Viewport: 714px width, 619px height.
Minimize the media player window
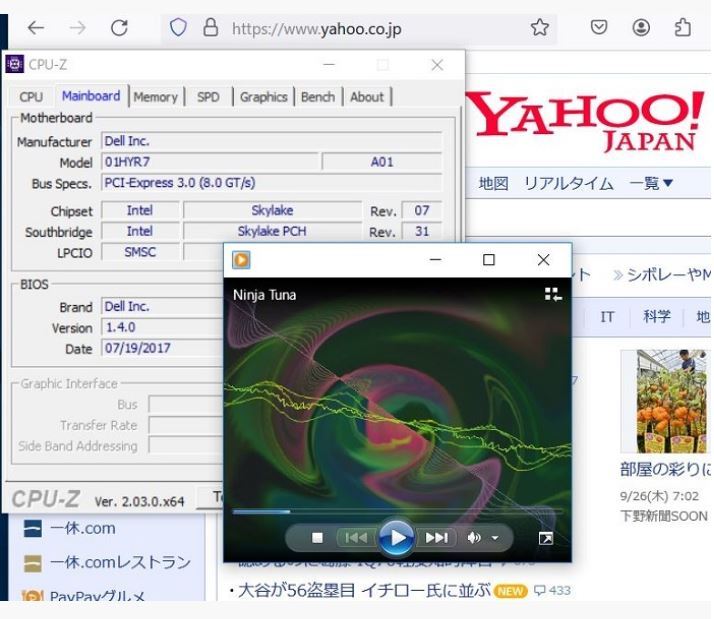tap(435, 260)
